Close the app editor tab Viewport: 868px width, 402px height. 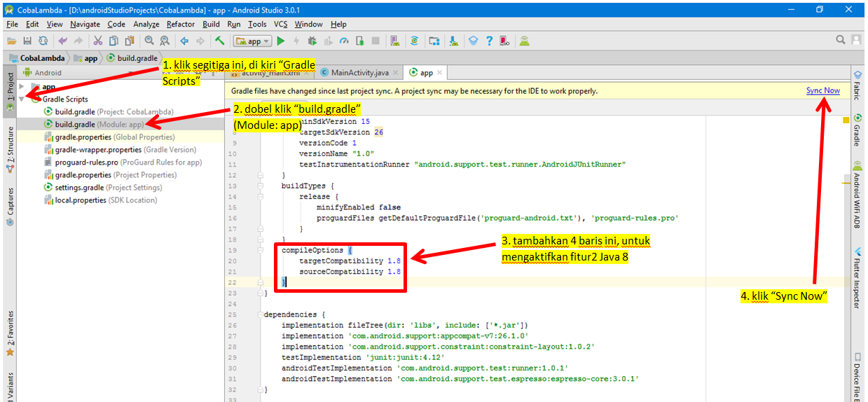[x=441, y=72]
